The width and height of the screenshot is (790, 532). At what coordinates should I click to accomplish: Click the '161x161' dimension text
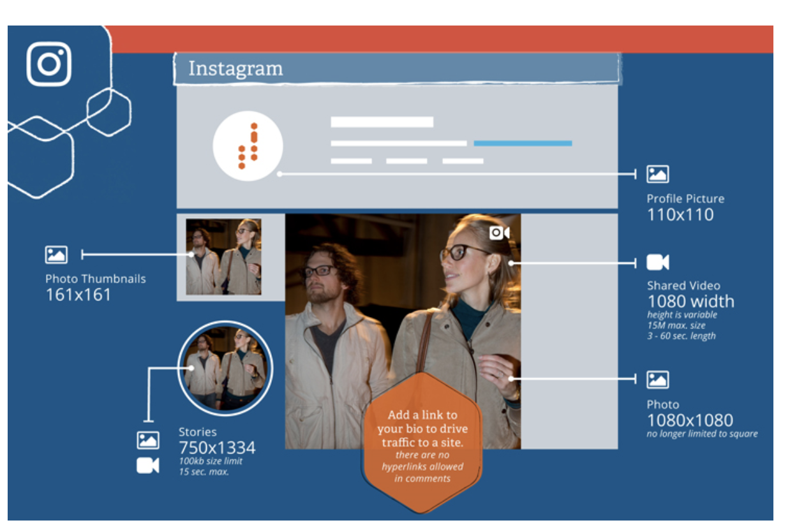click(78, 295)
